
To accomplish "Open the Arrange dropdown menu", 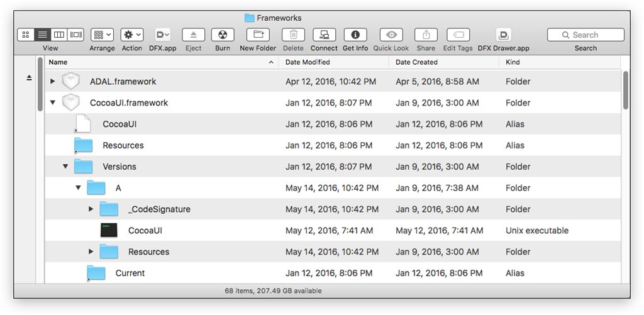I will pyautogui.click(x=103, y=35).
